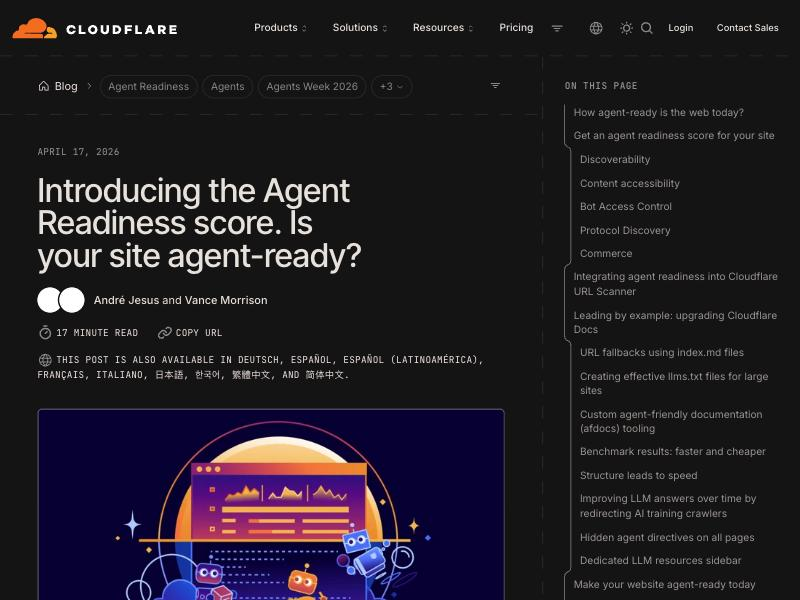Expand the Products menu
The height and width of the screenshot is (600, 800).
click(x=280, y=28)
